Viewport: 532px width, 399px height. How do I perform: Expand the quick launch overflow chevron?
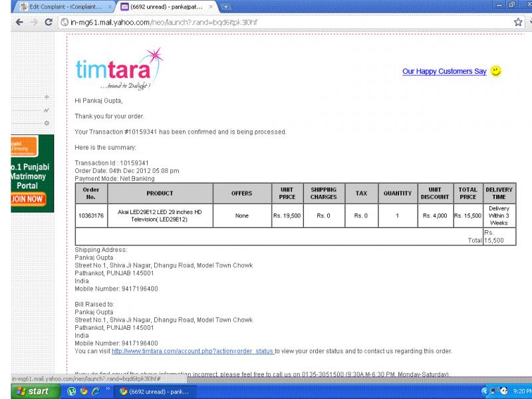pyautogui.click(x=108, y=388)
